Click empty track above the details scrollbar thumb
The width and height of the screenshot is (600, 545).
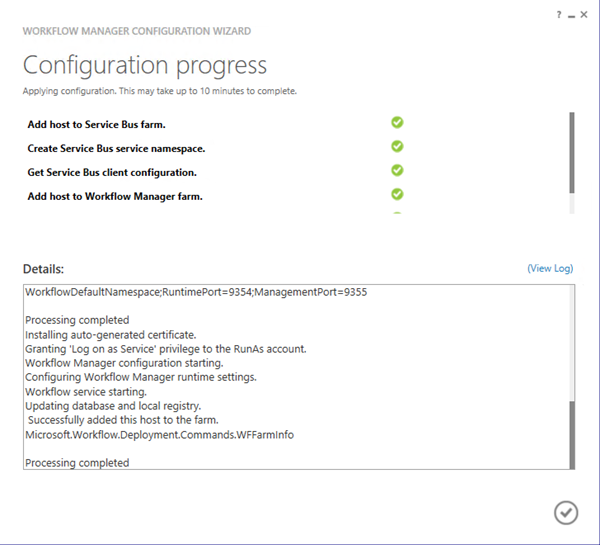click(x=572, y=343)
